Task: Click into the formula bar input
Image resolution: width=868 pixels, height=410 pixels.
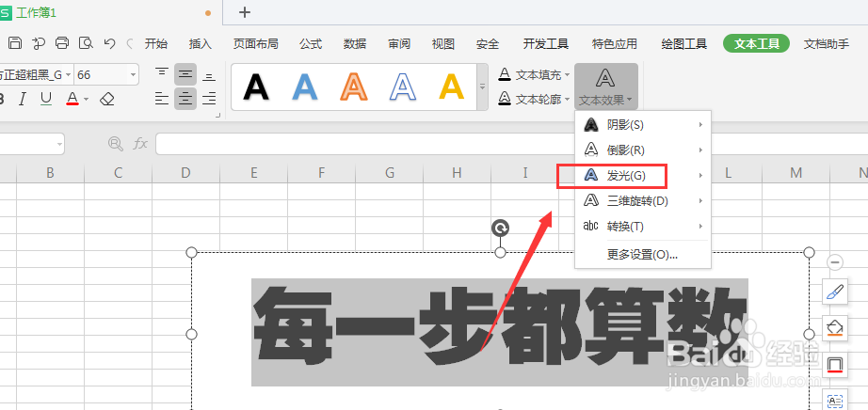Action: (x=511, y=144)
